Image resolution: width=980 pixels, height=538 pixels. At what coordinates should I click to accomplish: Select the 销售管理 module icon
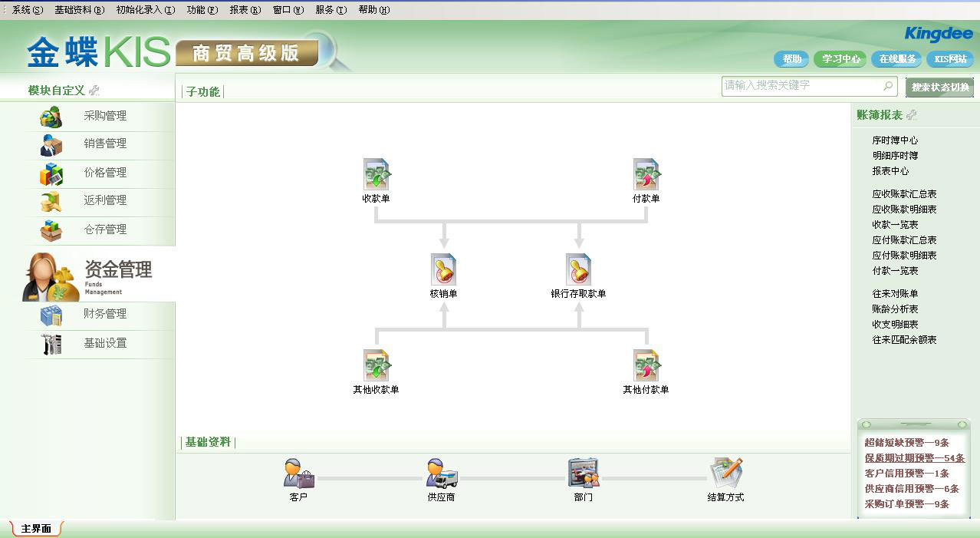coord(51,144)
